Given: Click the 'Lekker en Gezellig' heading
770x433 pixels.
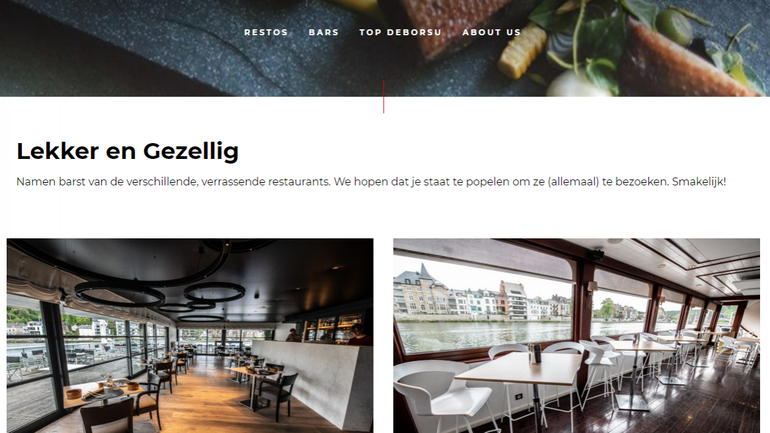Looking at the screenshot, I should click(128, 151).
